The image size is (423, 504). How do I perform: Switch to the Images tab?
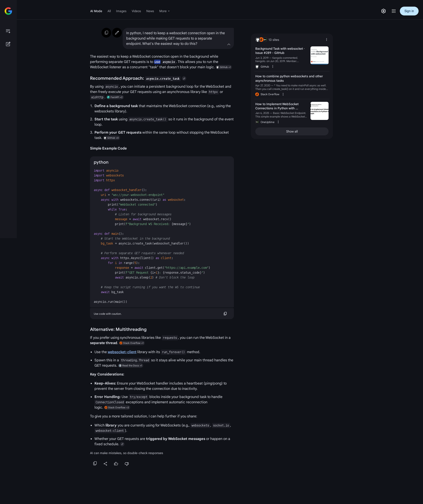pyautogui.click(x=121, y=11)
